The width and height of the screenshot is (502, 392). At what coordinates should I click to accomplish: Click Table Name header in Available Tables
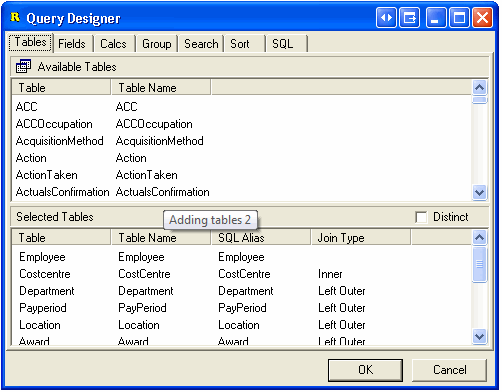[x=161, y=88]
